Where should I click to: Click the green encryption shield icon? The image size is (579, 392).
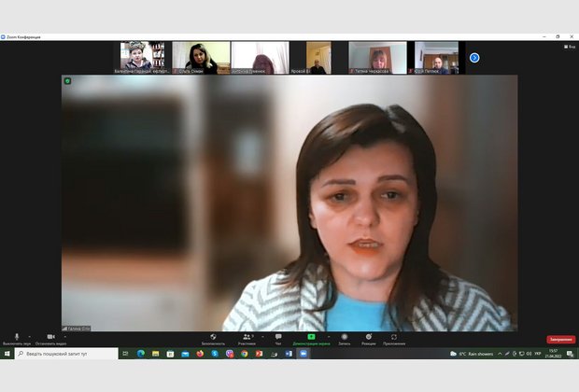pyautogui.click(x=67, y=81)
